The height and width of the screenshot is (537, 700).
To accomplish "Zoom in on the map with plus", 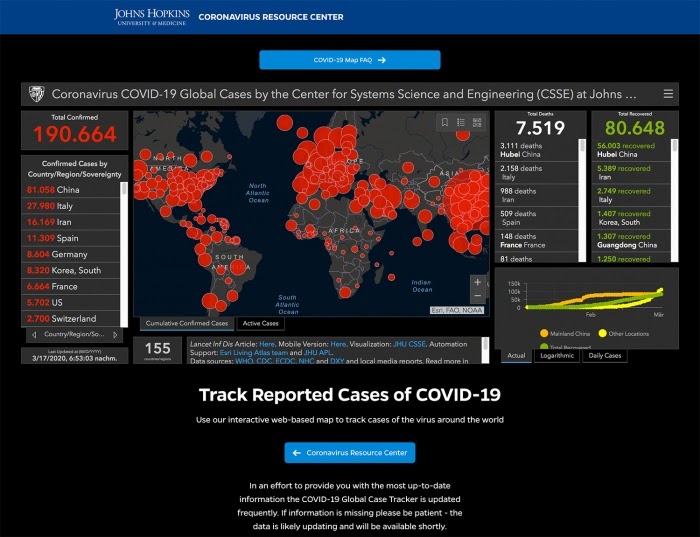I will tap(478, 282).
